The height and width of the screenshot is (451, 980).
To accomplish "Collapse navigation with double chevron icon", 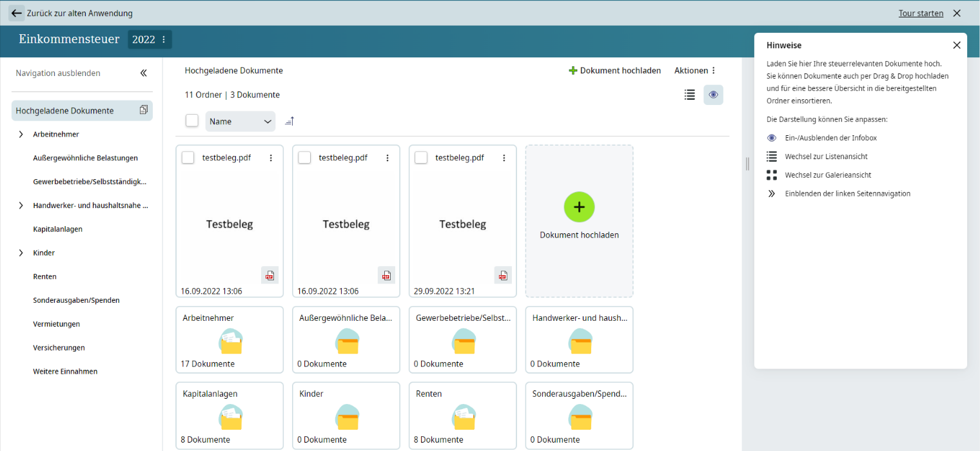I will point(143,73).
